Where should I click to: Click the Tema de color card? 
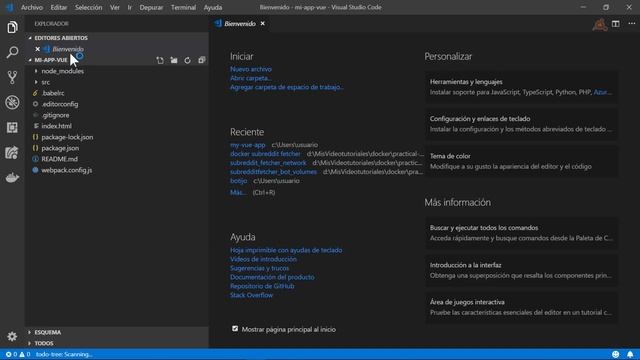tap(521, 161)
